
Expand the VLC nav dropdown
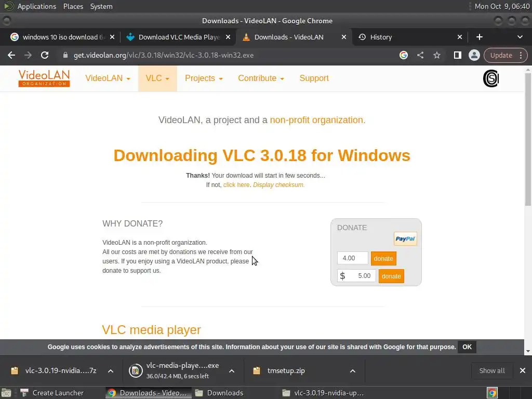157,78
